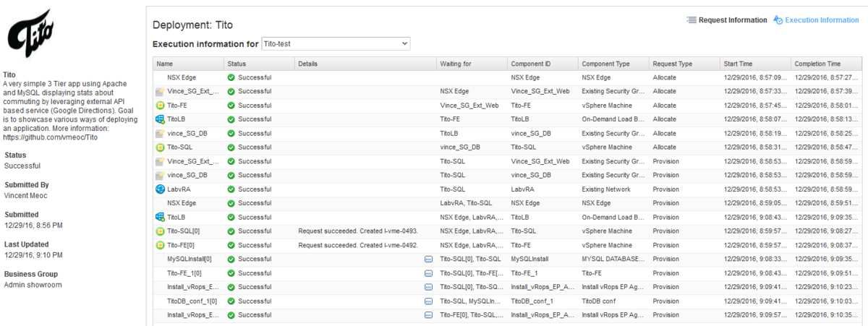Select the LabvRA row name
The height and width of the screenshot is (326, 868).
(x=179, y=189)
